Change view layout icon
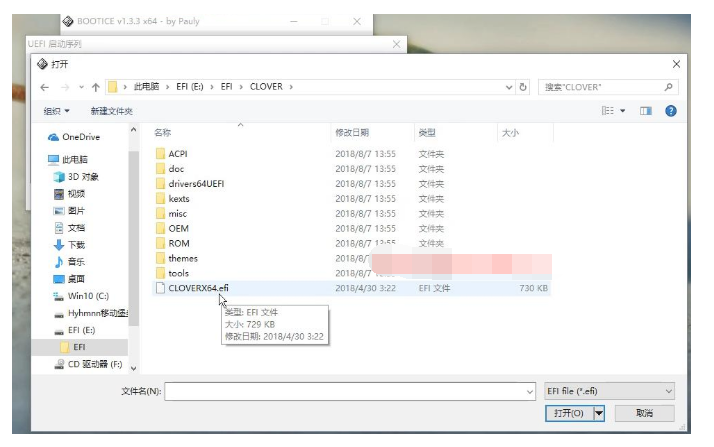 pos(607,111)
